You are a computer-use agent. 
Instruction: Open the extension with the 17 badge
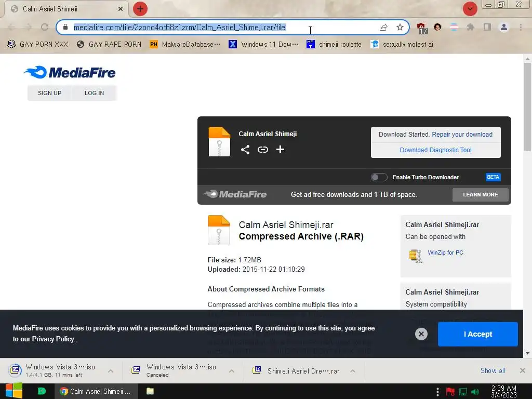422,28
